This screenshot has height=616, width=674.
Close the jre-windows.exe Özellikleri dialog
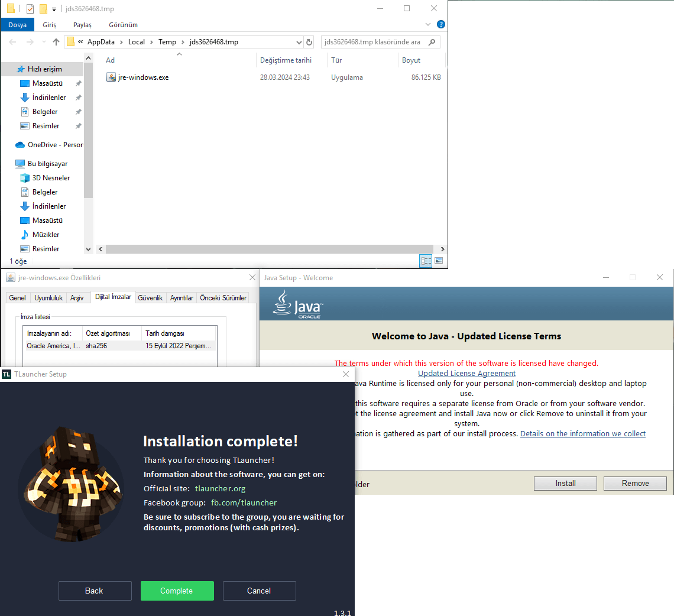(252, 278)
